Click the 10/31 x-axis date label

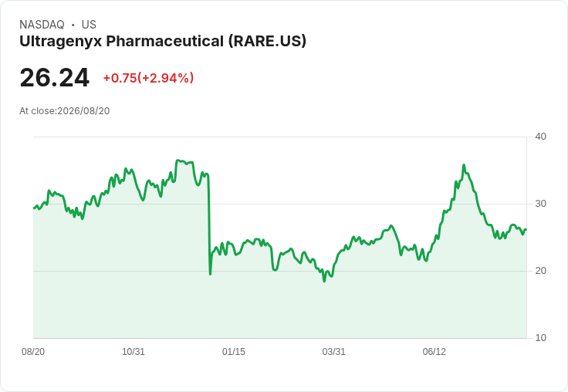click(x=134, y=352)
